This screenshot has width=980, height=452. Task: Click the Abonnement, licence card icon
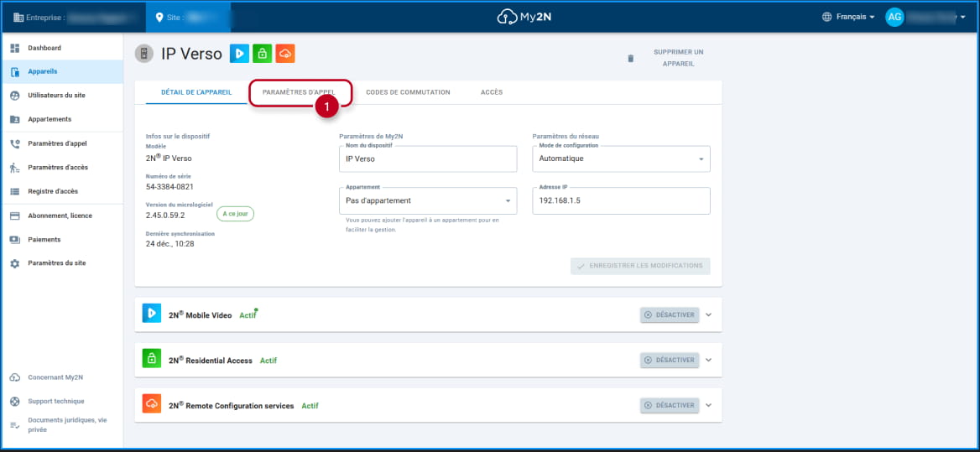tap(15, 216)
